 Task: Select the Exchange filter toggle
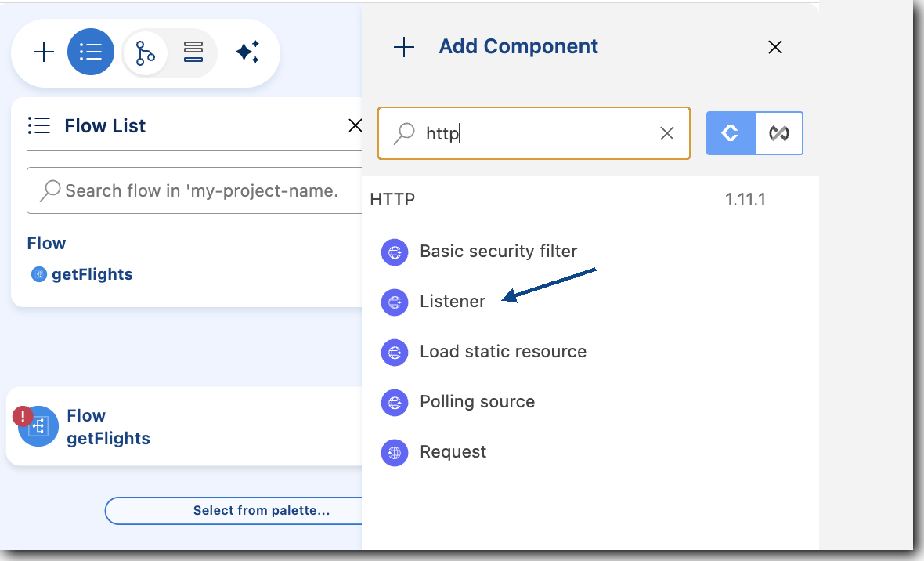779,133
